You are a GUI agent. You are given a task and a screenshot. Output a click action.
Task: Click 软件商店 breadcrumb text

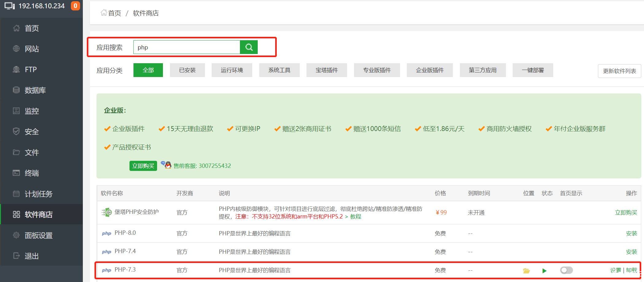click(146, 13)
